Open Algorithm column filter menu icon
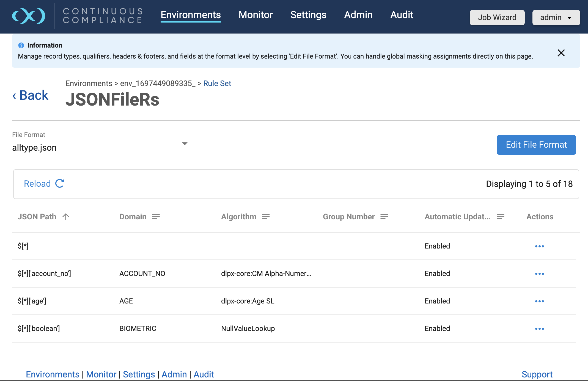 click(x=266, y=217)
